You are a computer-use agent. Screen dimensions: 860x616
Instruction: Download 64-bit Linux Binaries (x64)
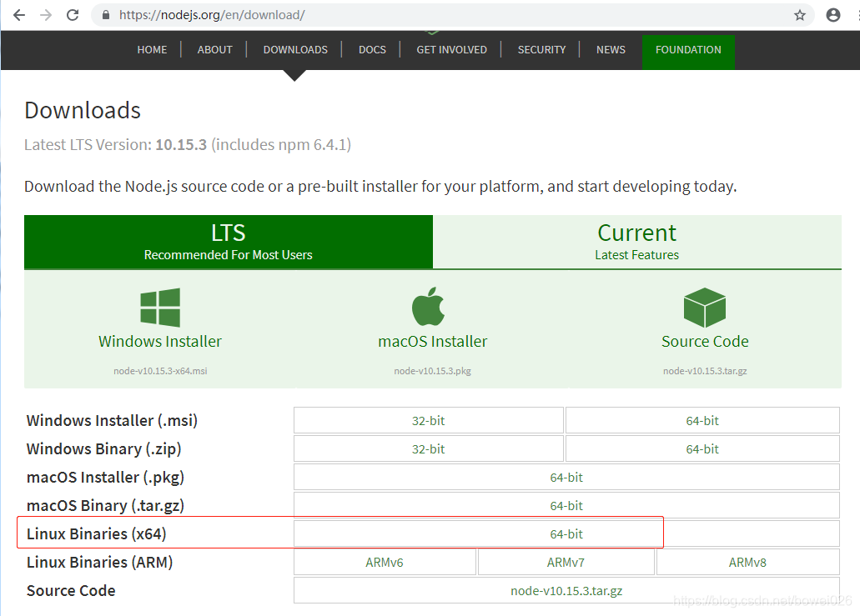tap(566, 534)
